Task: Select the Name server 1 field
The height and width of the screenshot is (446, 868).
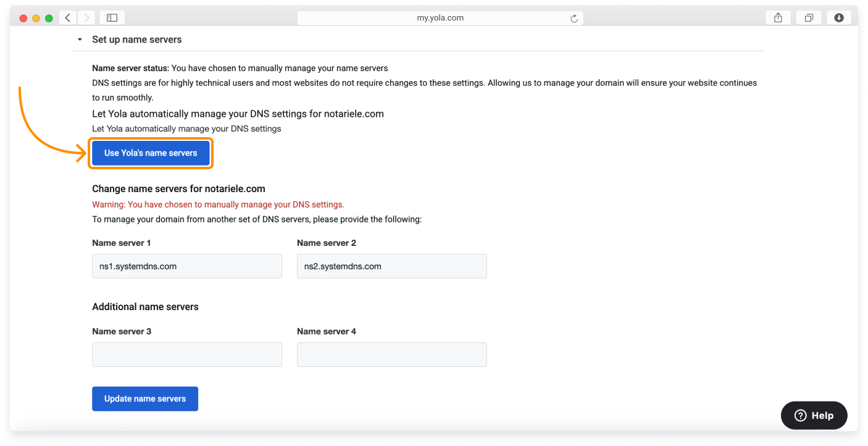Action: click(x=187, y=266)
